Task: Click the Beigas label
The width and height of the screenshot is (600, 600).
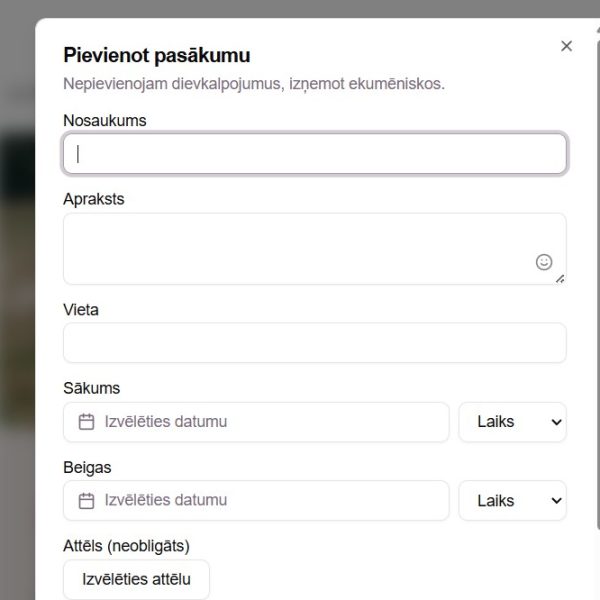Action: pyautogui.click(x=88, y=467)
